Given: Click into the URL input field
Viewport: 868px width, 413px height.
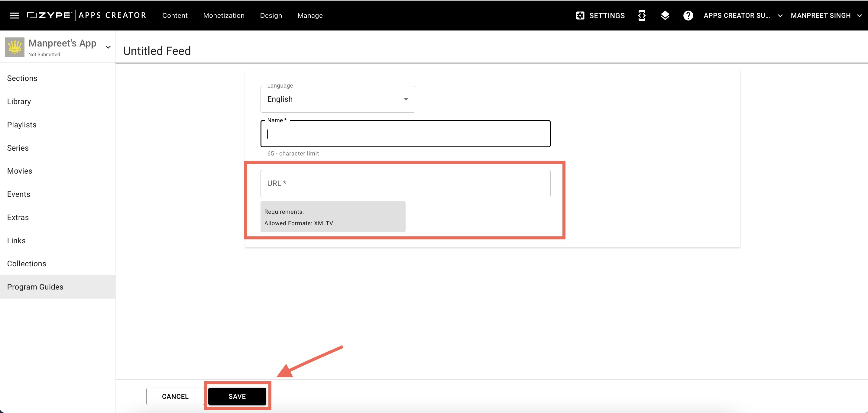Looking at the screenshot, I should (x=405, y=184).
